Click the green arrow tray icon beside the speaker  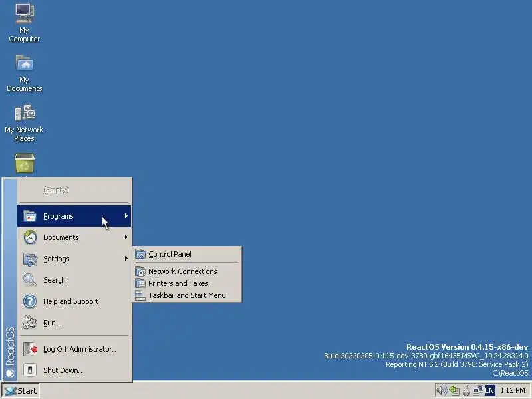[454, 391]
